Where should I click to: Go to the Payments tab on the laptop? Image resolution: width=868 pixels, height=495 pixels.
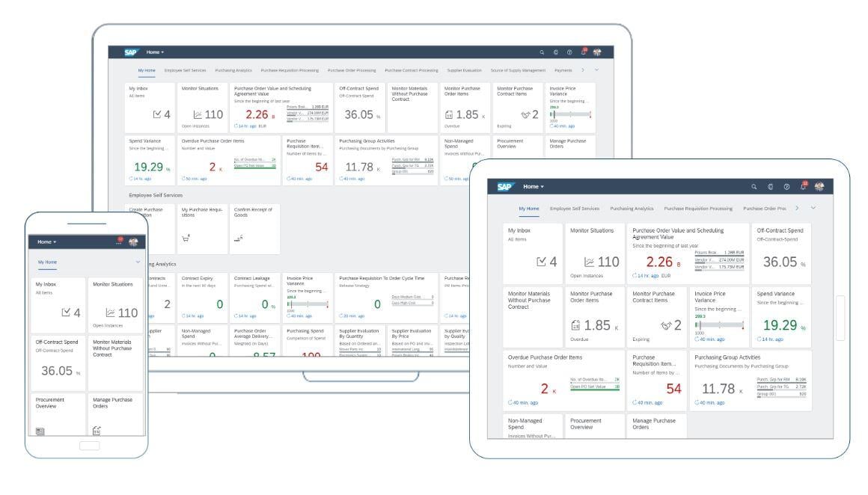(563, 70)
